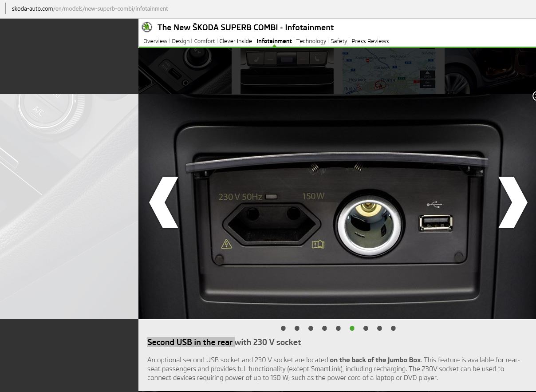The width and height of the screenshot is (536, 392).
Task: Close the enlarged image overlay
Action: point(534,96)
